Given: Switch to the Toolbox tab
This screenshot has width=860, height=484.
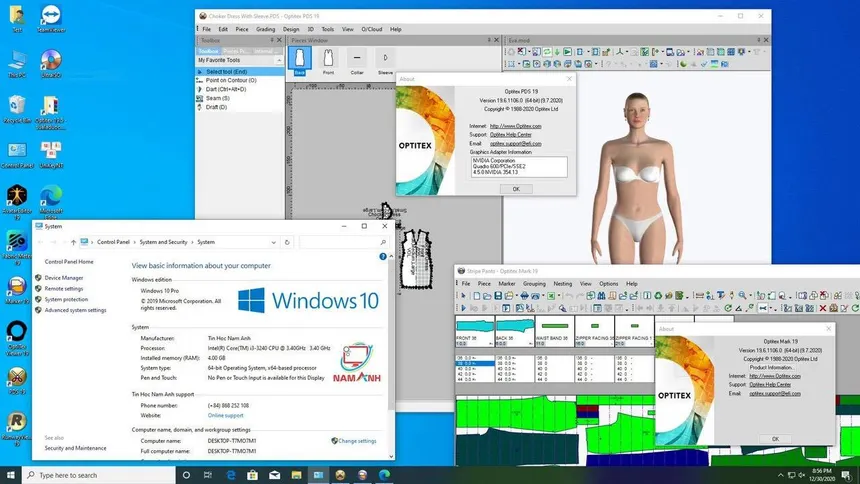Looking at the screenshot, I should point(209,49).
